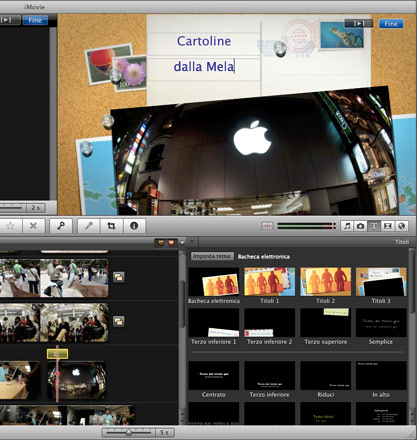The image size is (417, 440).
Task: Close browser pane with the small X
Action: coord(192,242)
